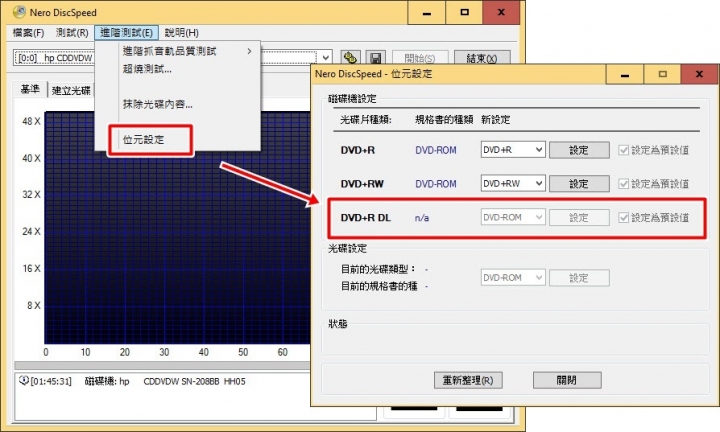Open the DVD+R new setting dropdown
This screenshot has width=720, height=432.
point(513,150)
